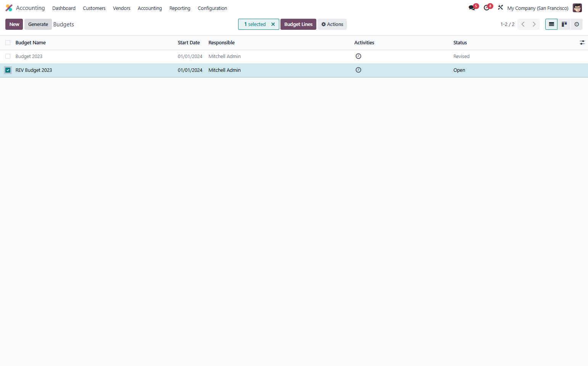
Task: Click activity clock for Budget 2023
Action: click(358, 56)
